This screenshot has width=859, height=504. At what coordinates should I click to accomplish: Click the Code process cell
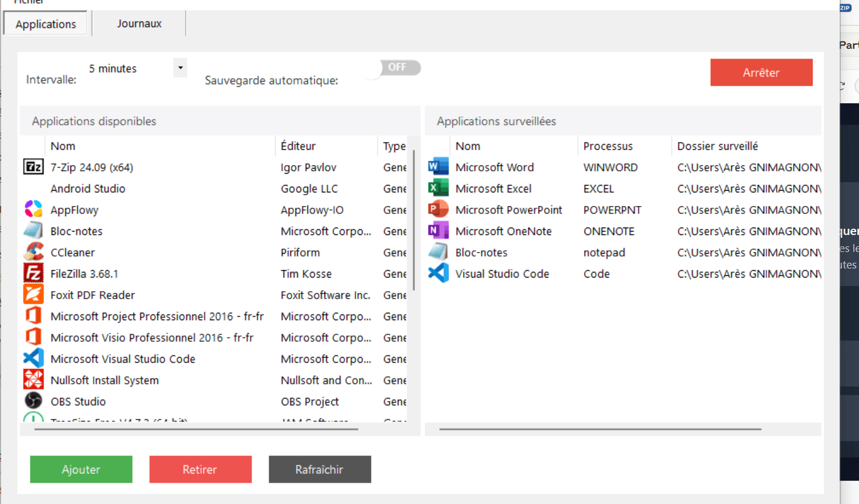click(x=597, y=274)
